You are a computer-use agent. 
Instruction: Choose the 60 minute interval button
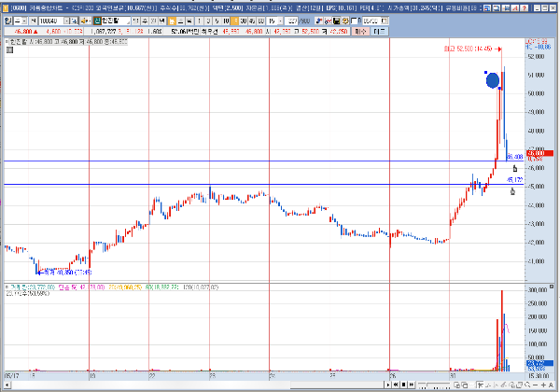pyautogui.click(x=260, y=21)
